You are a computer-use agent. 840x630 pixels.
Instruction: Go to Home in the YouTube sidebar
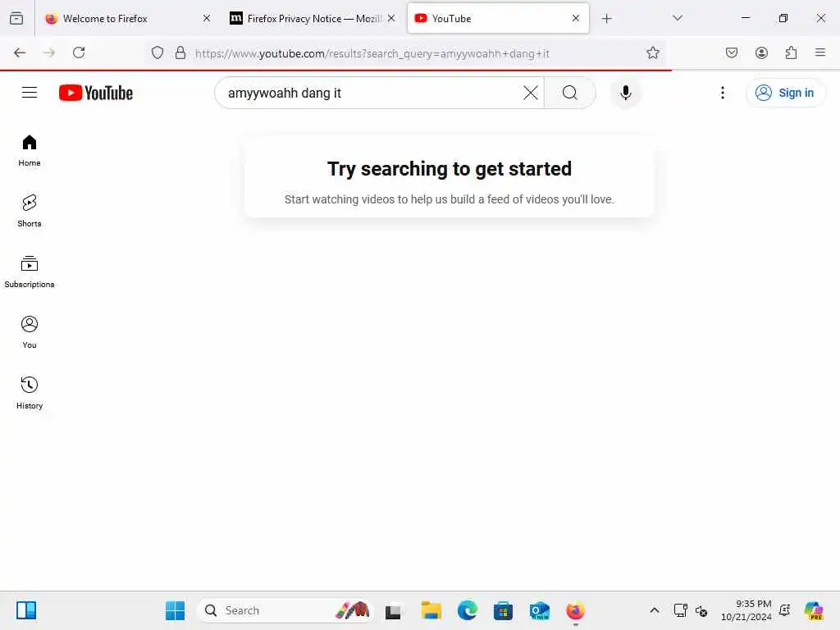coord(30,150)
